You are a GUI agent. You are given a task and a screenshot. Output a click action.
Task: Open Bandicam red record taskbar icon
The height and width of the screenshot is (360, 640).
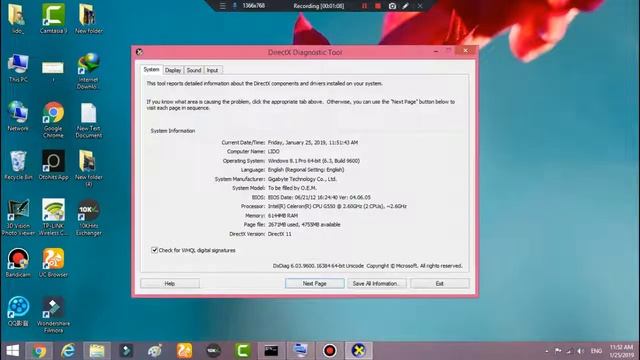click(329, 351)
